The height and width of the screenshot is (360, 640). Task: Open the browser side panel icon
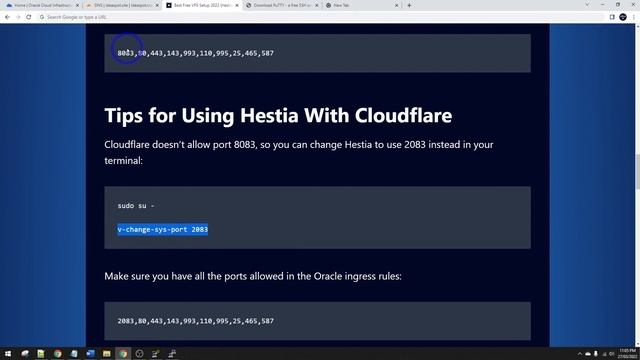coord(612,17)
